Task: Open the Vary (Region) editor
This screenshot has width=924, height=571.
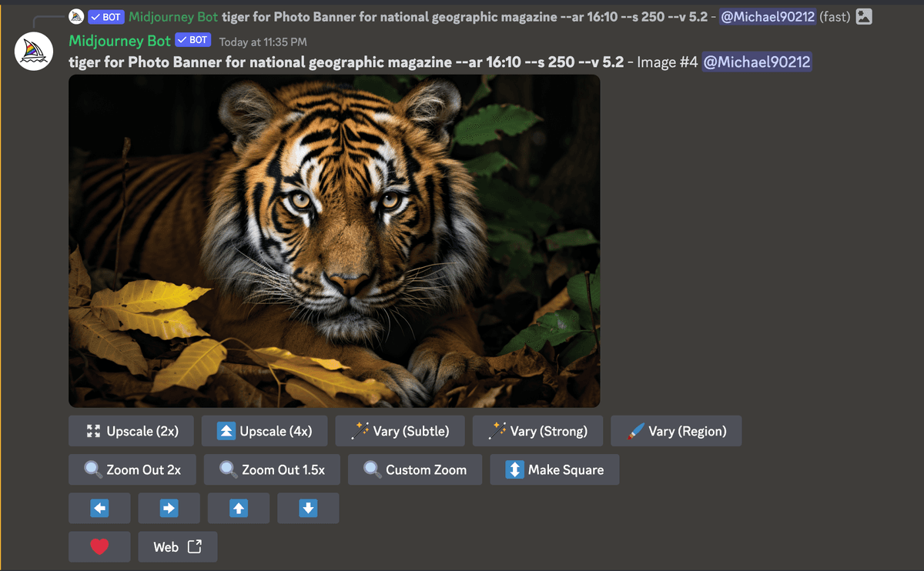Action: click(x=676, y=431)
